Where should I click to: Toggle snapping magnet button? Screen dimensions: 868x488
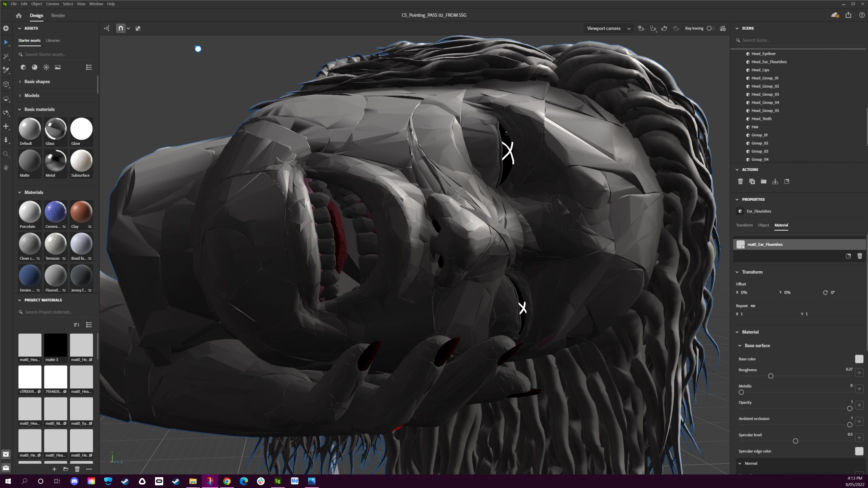[x=121, y=28]
